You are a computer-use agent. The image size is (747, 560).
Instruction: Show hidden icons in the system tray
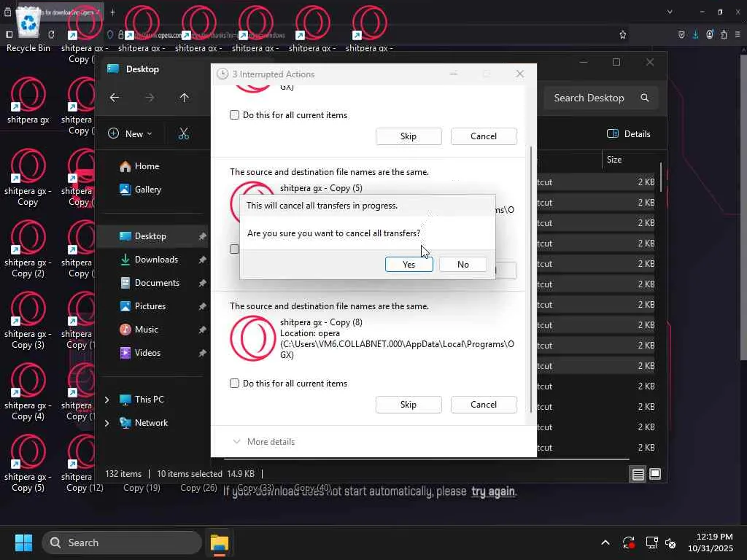click(605, 542)
